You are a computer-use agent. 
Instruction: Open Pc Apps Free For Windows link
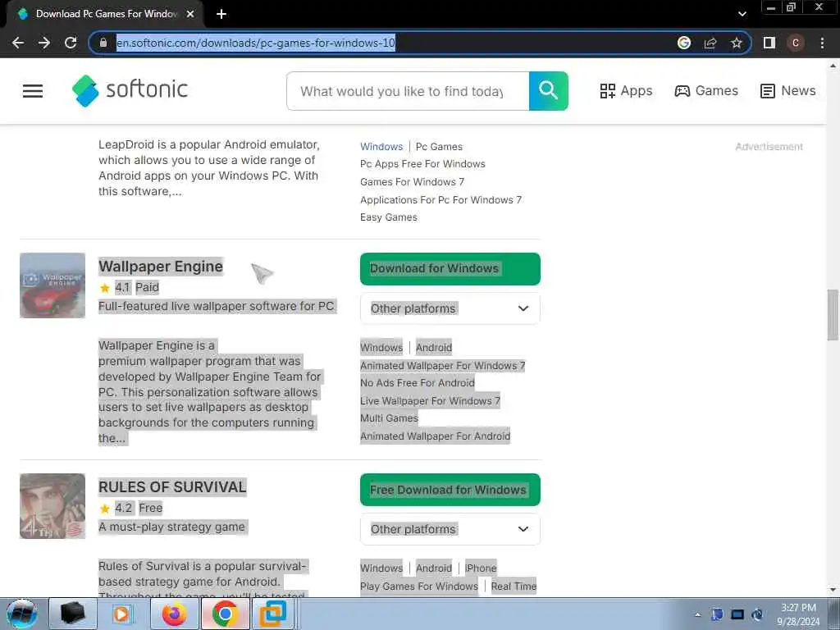422,164
